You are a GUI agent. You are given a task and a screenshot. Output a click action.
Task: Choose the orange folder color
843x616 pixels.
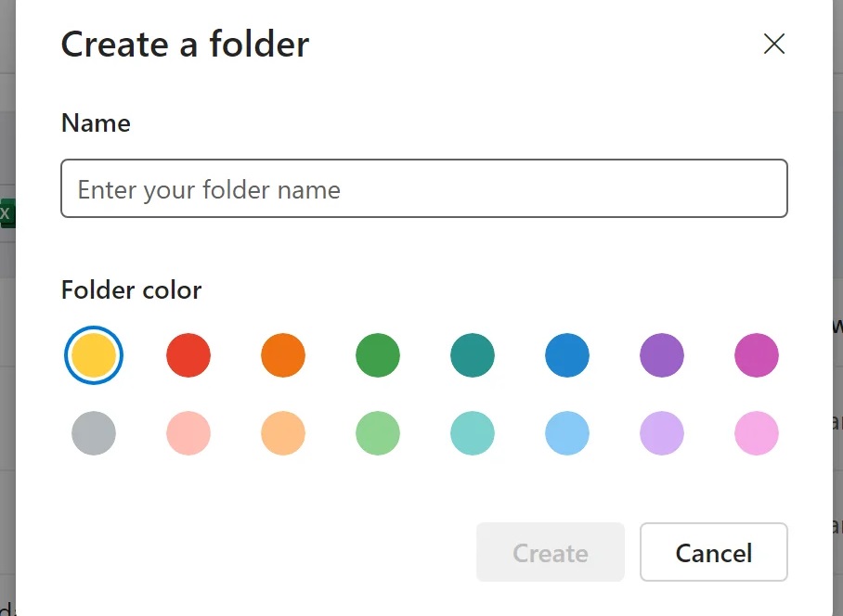283,355
